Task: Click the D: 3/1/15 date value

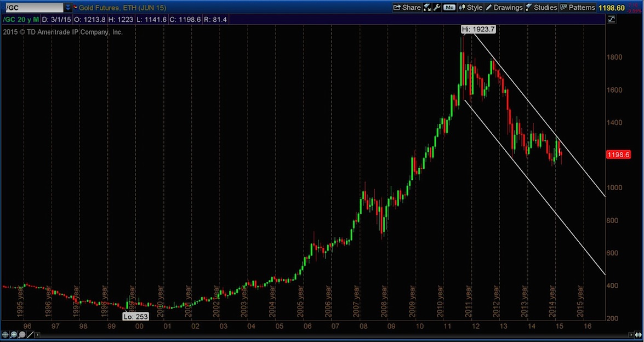Action: click(56, 19)
